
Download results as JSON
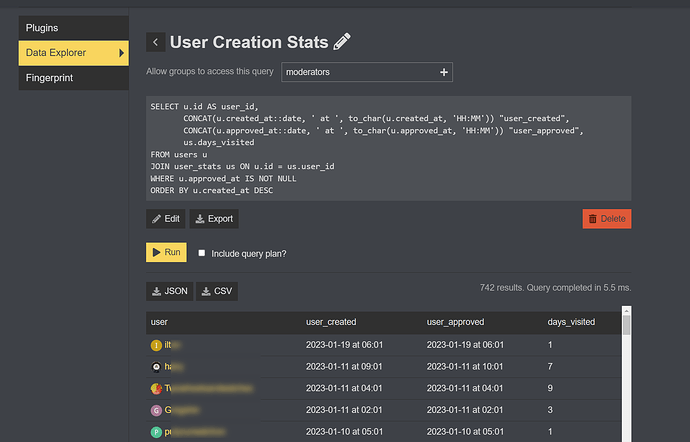169,291
